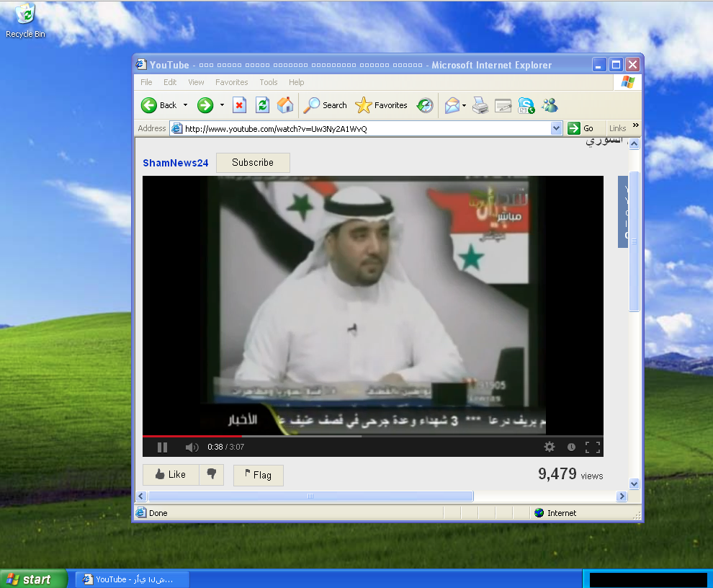Select the YouTube taskbar window button
Image resolution: width=713 pixels, height=588 pixels.
tap(132, 579)
